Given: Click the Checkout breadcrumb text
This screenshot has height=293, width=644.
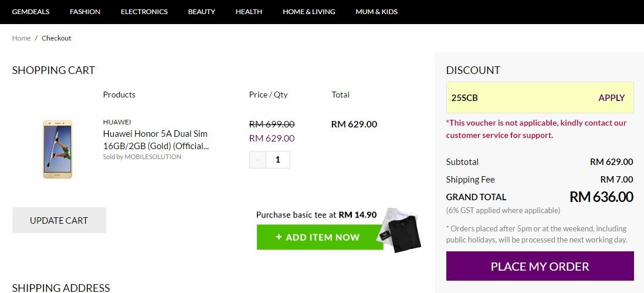Looking at the screenshot, I should pos(56,38).
